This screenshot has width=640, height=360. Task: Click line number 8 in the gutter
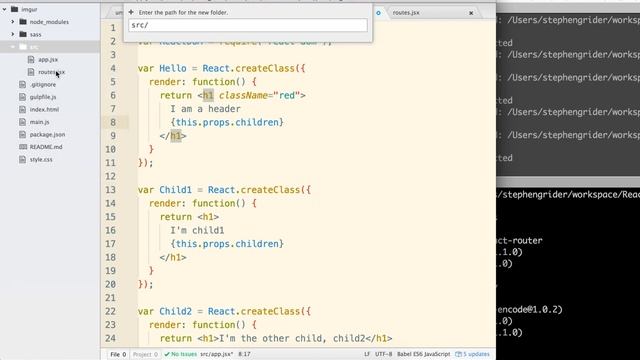(113, 122)
